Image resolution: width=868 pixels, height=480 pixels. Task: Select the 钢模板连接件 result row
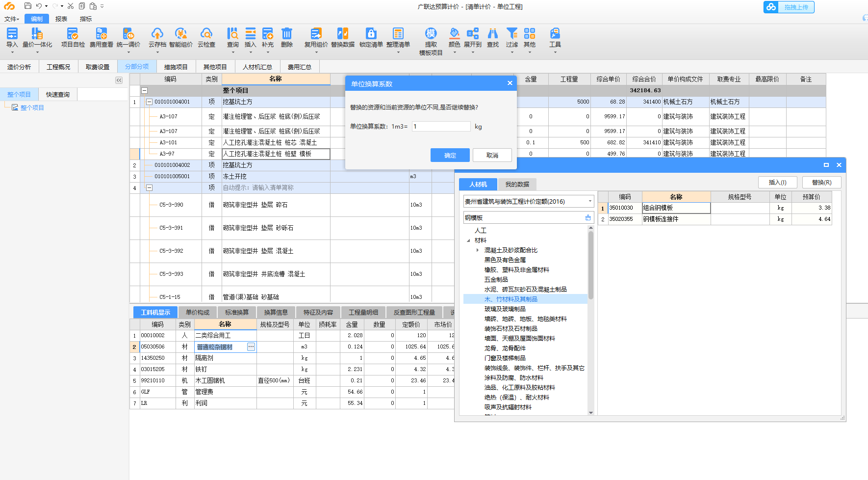click(x=715, y=219)
